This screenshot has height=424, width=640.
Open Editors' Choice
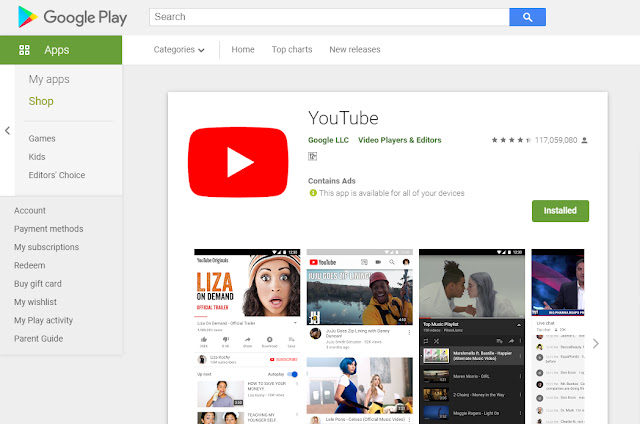coord(57,175)
